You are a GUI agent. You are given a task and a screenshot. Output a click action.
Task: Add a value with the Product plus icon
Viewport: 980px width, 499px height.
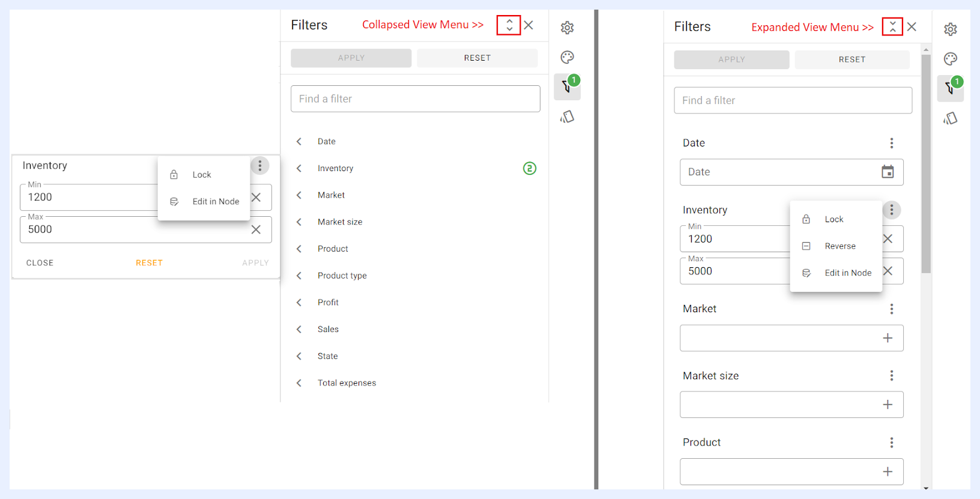(x=888, y=472)
